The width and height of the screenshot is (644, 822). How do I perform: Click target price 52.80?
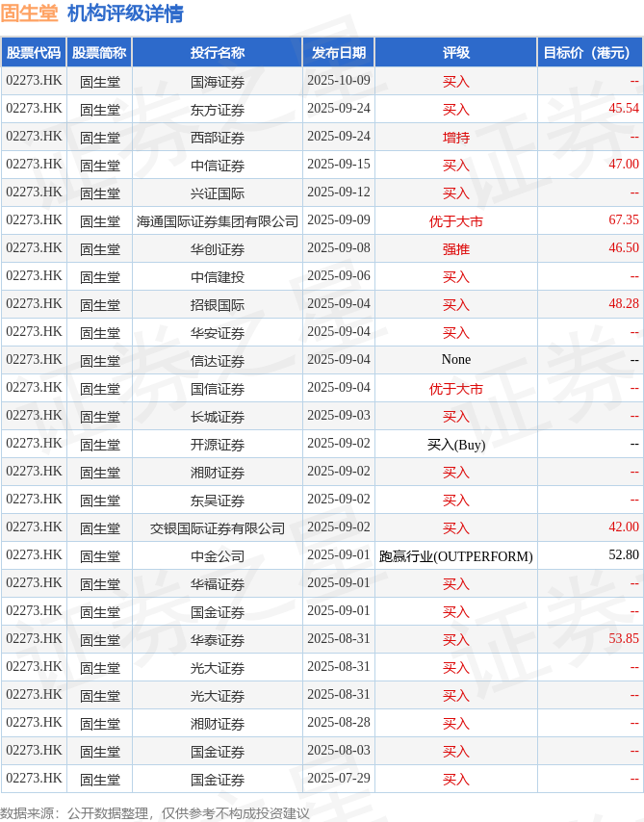624,554
